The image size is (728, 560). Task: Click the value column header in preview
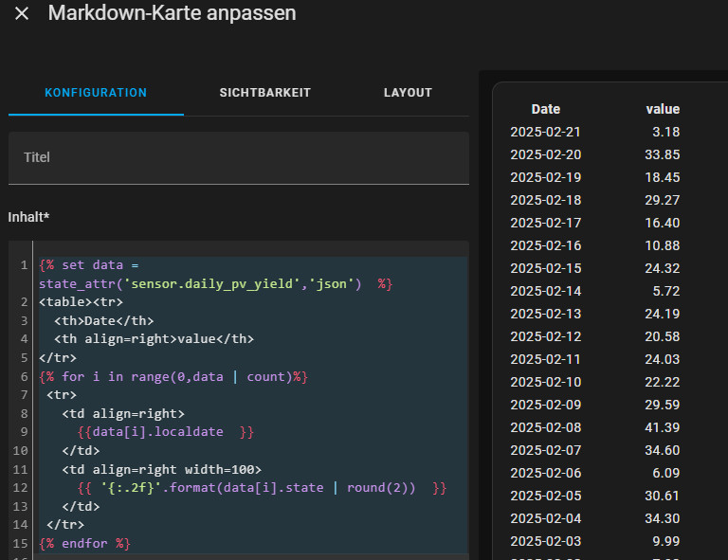pyautogui.click(x=663, y=109)
